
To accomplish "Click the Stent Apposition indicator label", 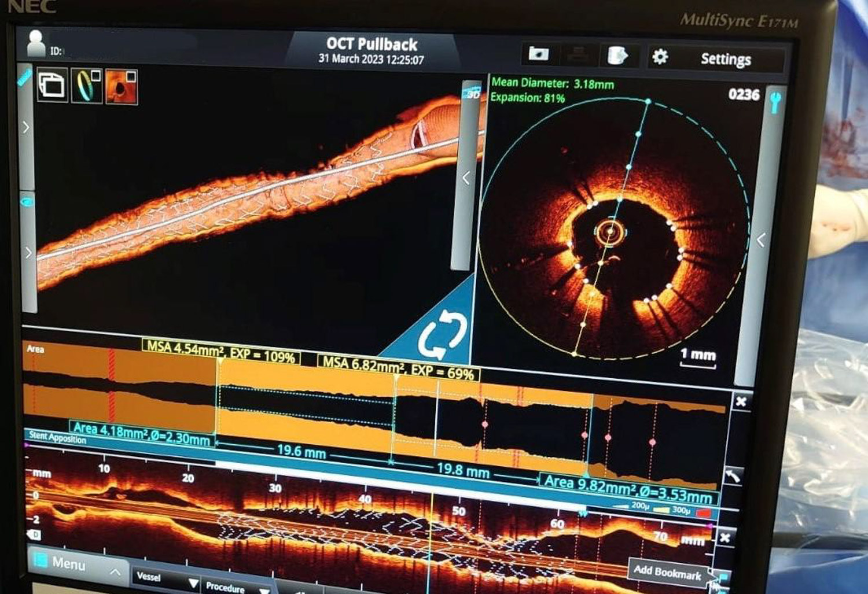I will [57, 437].
